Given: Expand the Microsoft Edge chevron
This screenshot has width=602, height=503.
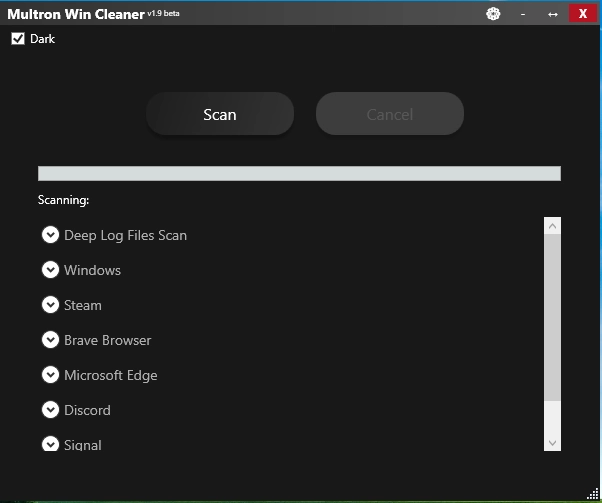Looking at the screenshot, I should tap(50, 375).
